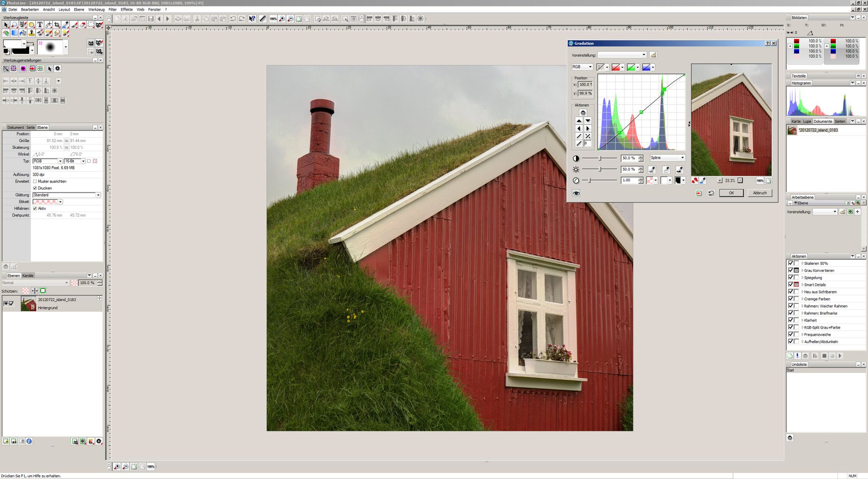Click the posterize steps icon in Aktionen
The height and width of the screenshot is (479, 868).
point(579,144)
